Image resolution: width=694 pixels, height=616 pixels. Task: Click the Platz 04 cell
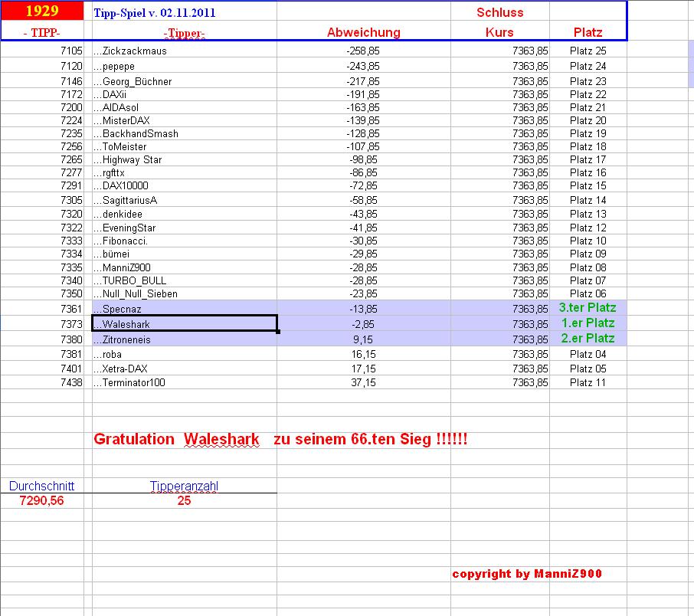tap(588, 354)
